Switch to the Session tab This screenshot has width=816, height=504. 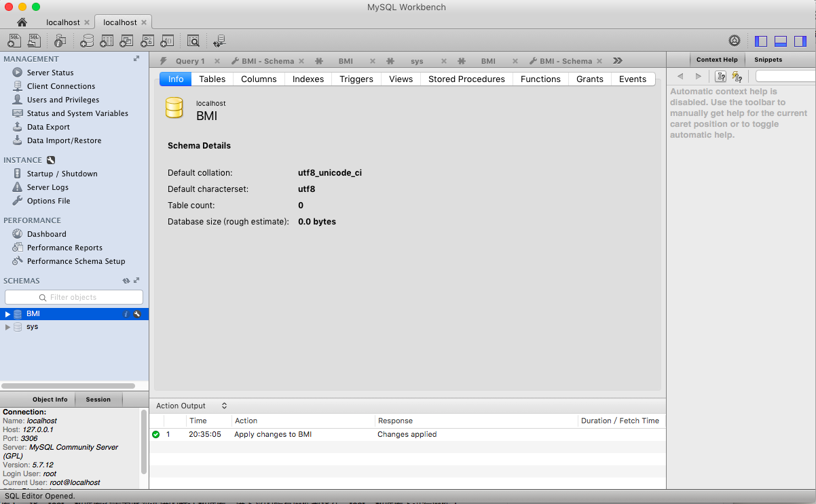[98, 400]
